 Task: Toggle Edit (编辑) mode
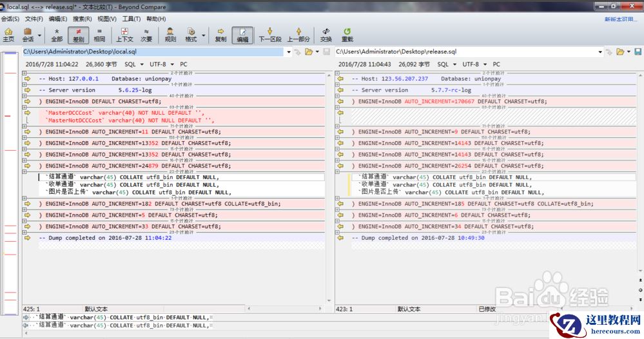pyautogui.click(x=242, y=34)
